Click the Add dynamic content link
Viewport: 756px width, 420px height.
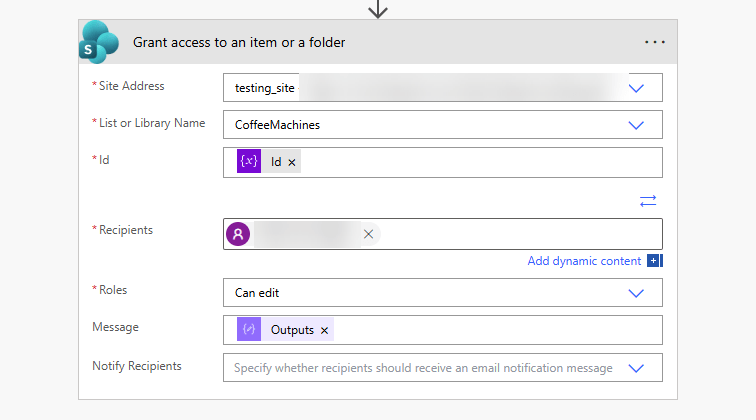584,261
